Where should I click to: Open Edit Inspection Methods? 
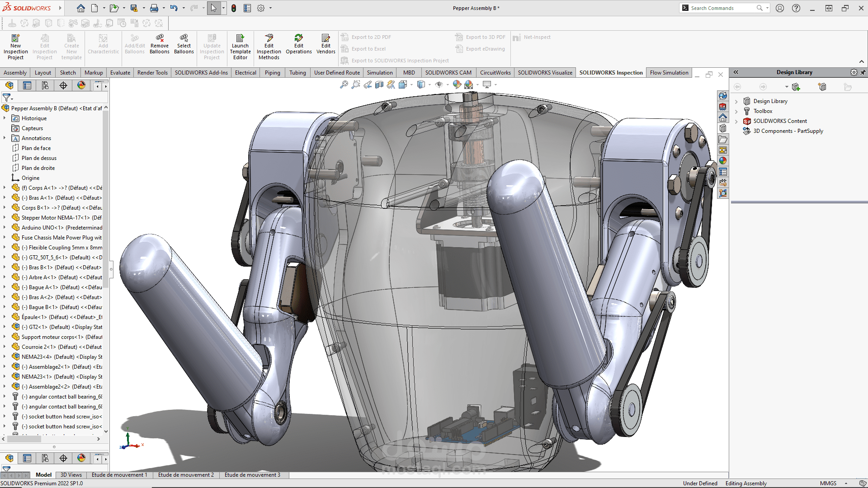tap(269, 46)
